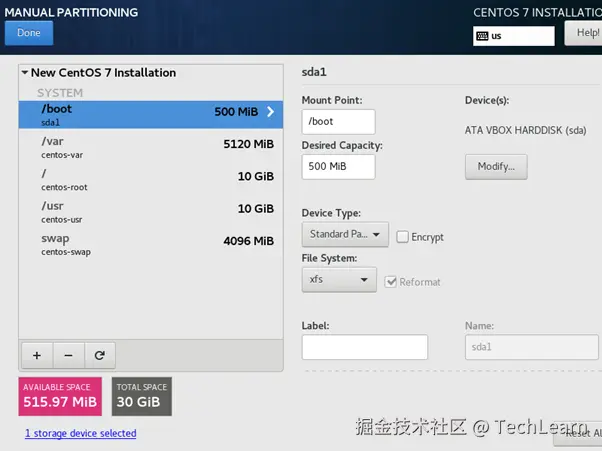
Task: Click the reload storage configuration icon
Action: pyautogui.click(x=100, y=355)
